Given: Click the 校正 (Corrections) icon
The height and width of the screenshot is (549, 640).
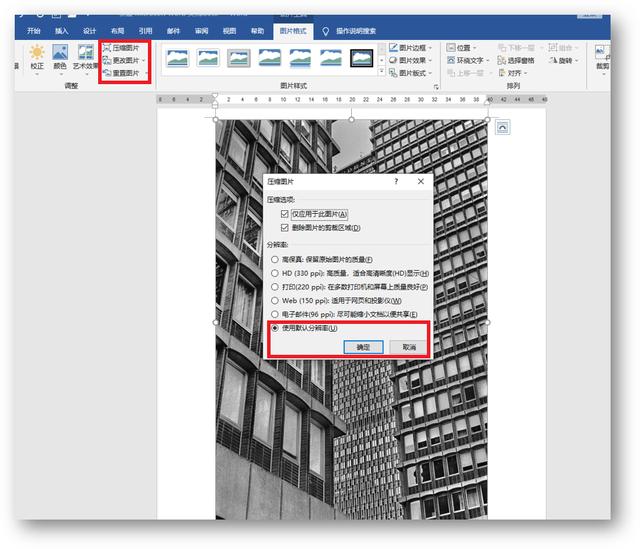Looking at the screenshot, I should [x=36, y=58].
